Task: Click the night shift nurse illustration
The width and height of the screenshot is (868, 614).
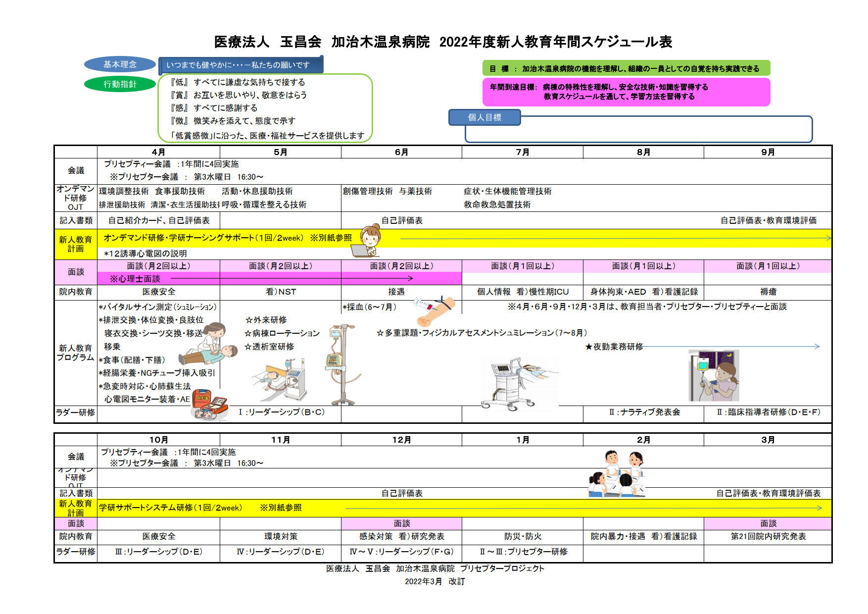Action: point(714,375)
